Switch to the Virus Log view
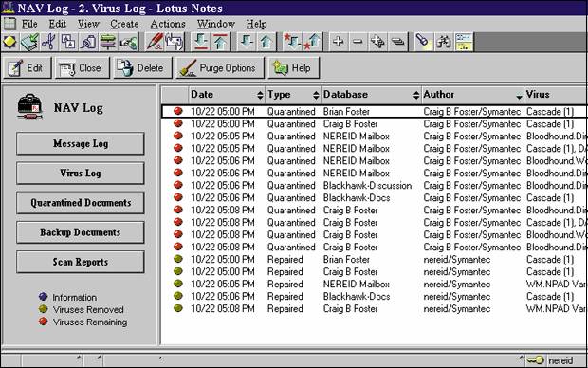Image resolution: width=588 pixels, height=368 pixels. [x=81, y=173]
